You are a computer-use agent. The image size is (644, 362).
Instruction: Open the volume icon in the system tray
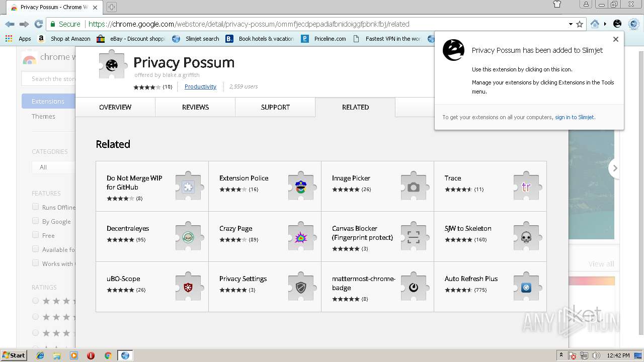pyautogui.click(x=595, y=355)
